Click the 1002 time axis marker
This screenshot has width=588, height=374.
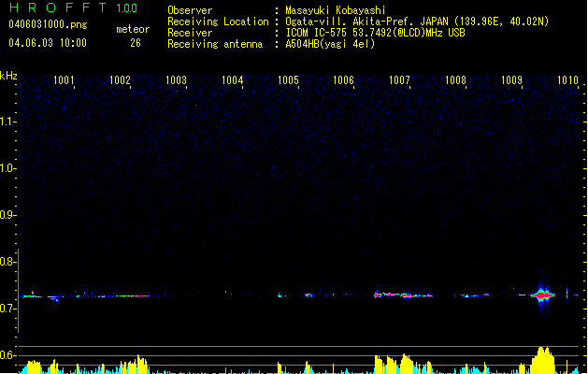pos(120,80)
